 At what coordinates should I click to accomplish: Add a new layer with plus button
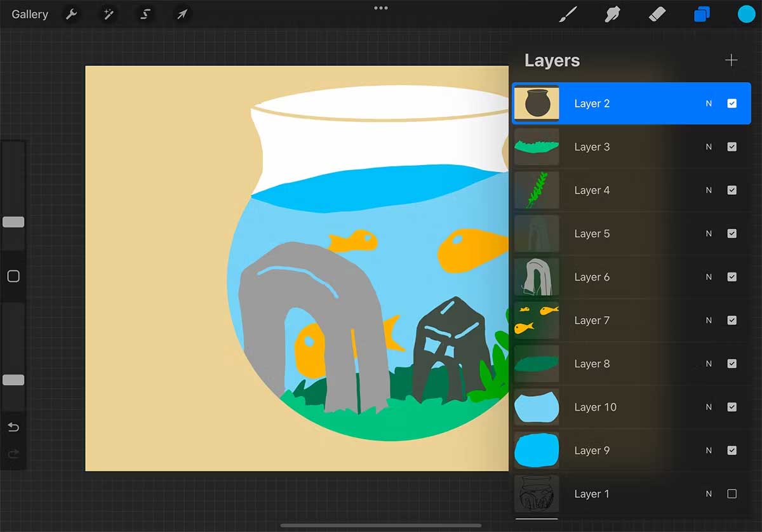[x=732, y=60]
